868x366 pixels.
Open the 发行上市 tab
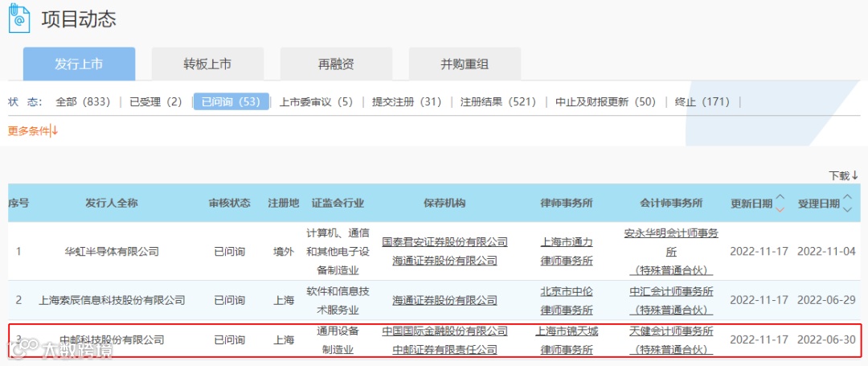coord(79,64)
